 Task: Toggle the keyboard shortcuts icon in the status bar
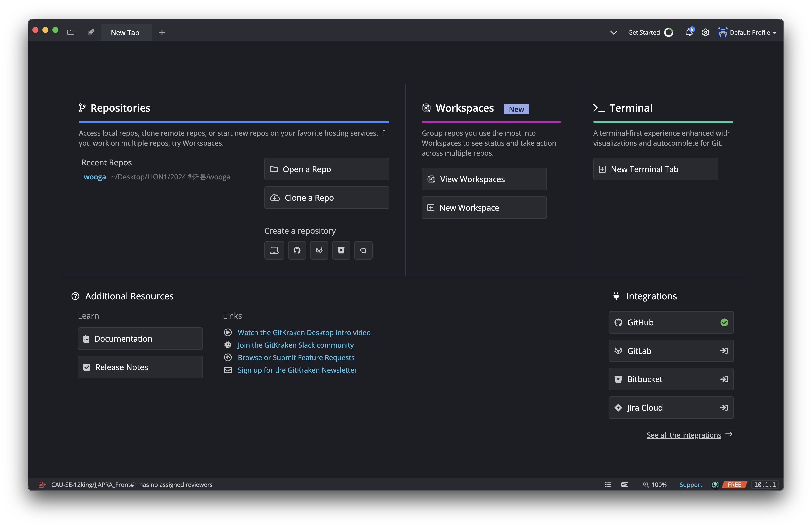(x=625, y=485)
